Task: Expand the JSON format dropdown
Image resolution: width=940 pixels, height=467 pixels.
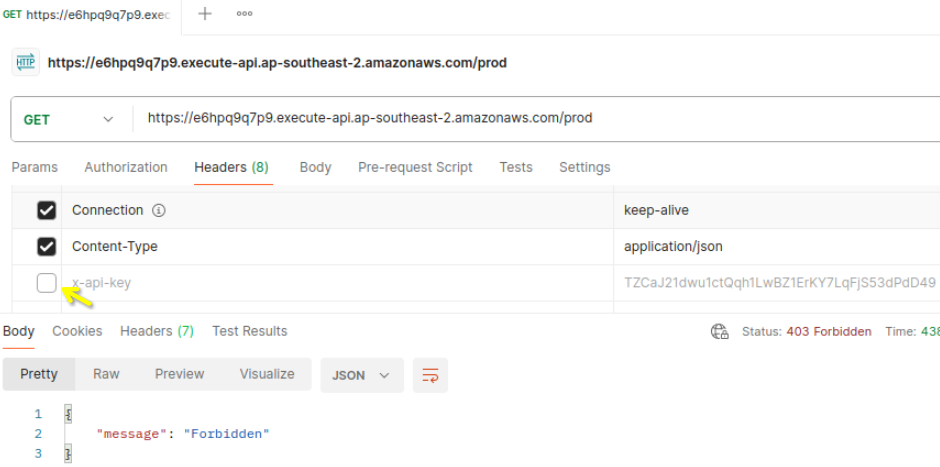Action: click(362, 375)
